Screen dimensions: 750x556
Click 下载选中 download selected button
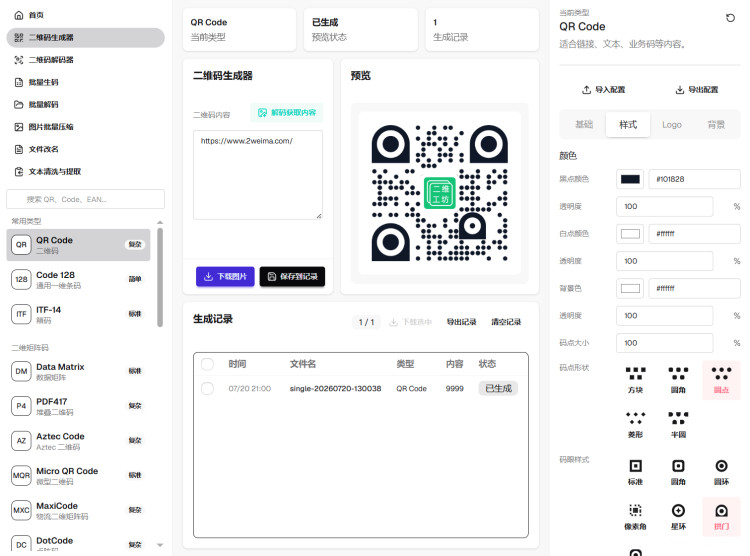[410, 322]
